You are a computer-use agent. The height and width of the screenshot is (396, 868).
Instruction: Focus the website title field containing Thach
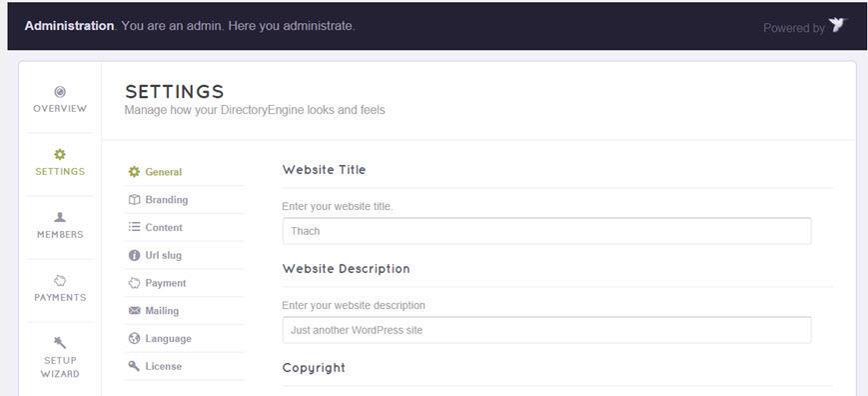coord(547,231)
